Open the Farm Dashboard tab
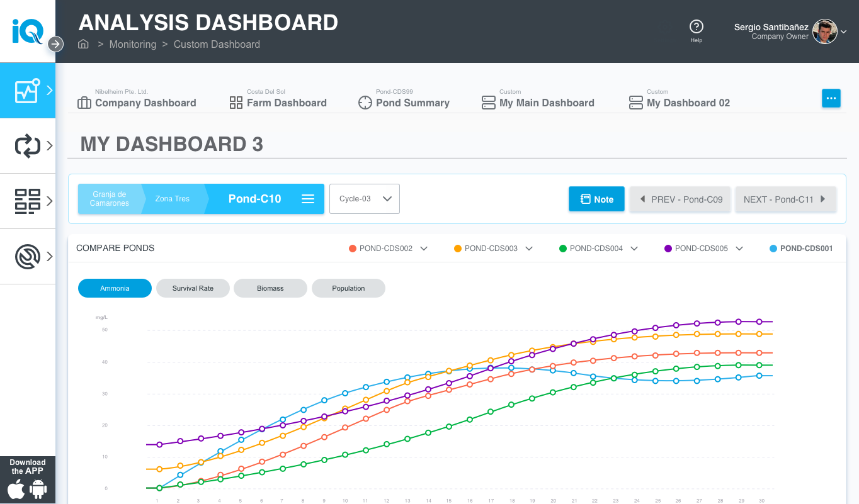859x504 pixels. click(278, 103)
